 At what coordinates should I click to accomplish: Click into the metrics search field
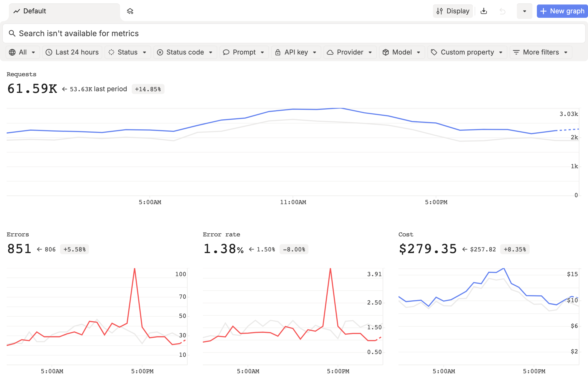[x=294, y=33]
